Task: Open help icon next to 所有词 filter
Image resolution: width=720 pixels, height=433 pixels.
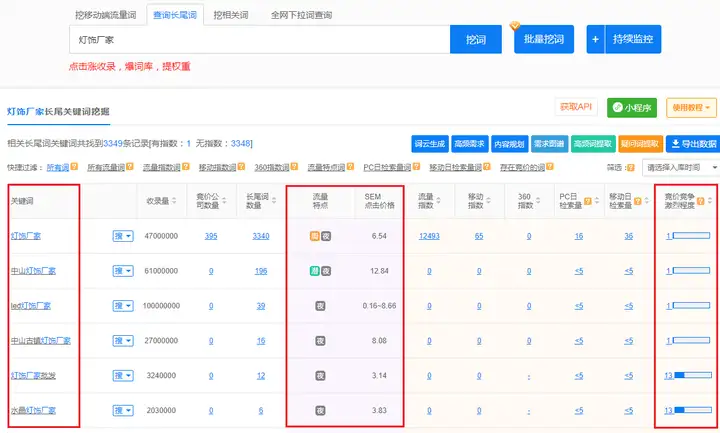Action: pyautogui.click(x=74, y=167)
